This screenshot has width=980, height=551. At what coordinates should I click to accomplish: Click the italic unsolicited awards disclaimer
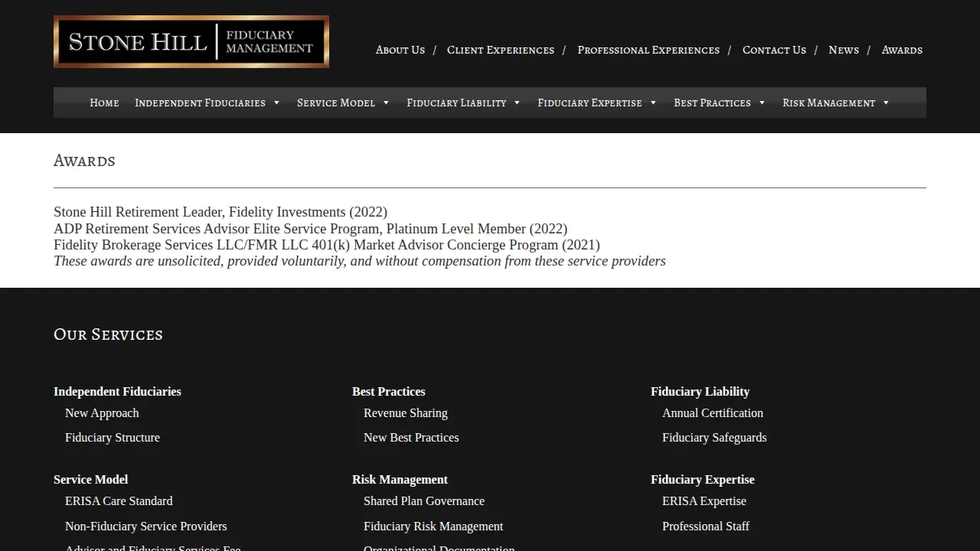click(x=360, y=261)
